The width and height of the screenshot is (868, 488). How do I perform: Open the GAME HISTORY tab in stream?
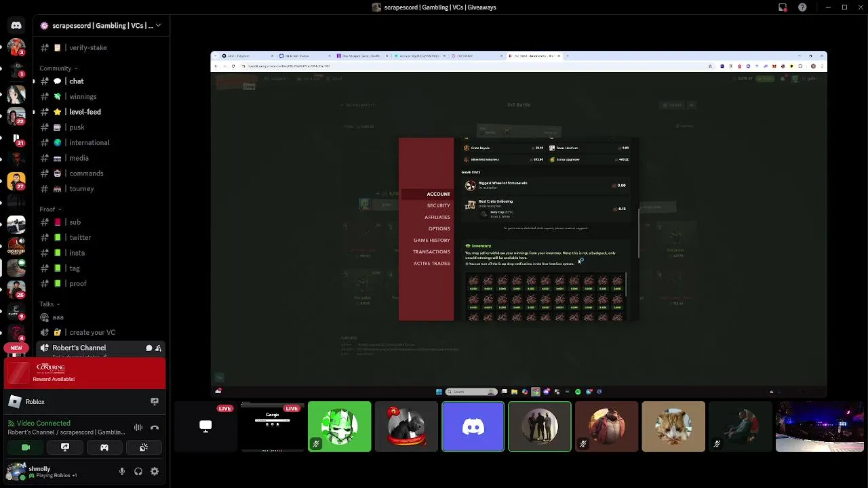431,240
